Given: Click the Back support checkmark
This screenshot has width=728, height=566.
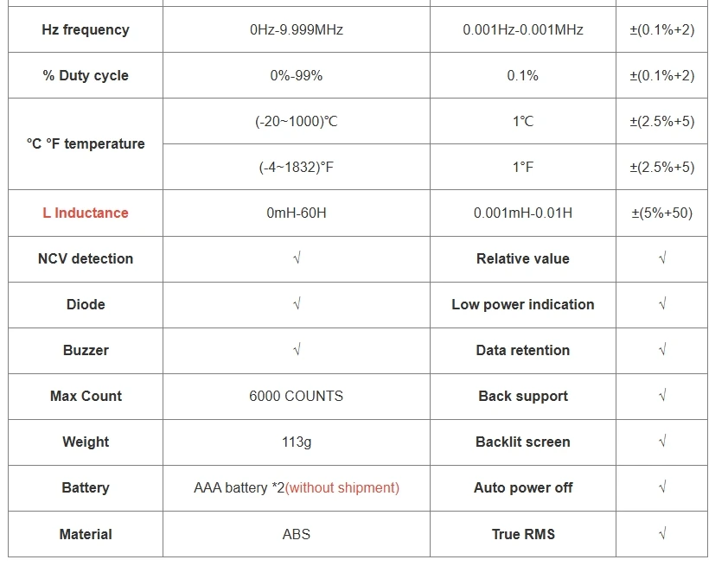Looking at the screenshot, I should click(662, 395).
